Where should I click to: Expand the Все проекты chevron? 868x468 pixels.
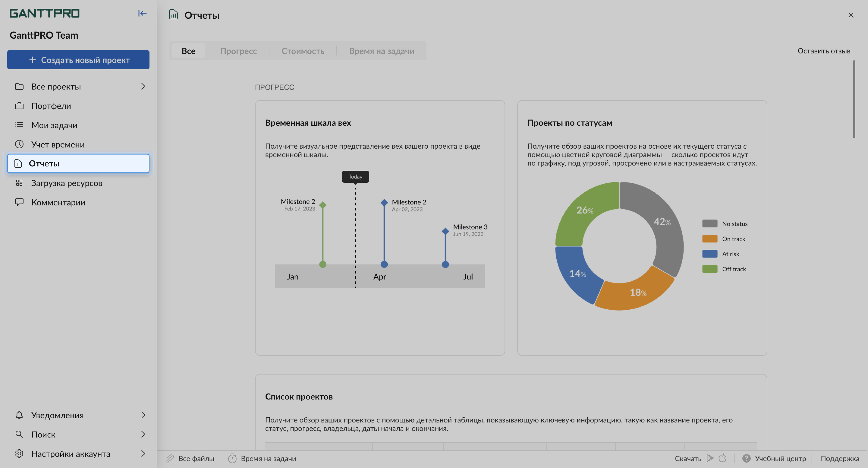tap(143, 86)
